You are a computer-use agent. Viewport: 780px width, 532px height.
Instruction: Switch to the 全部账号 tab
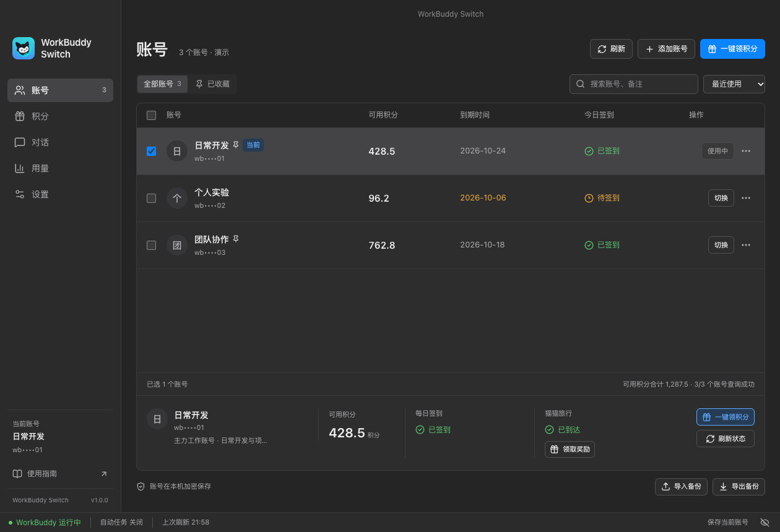pos(162,84)
